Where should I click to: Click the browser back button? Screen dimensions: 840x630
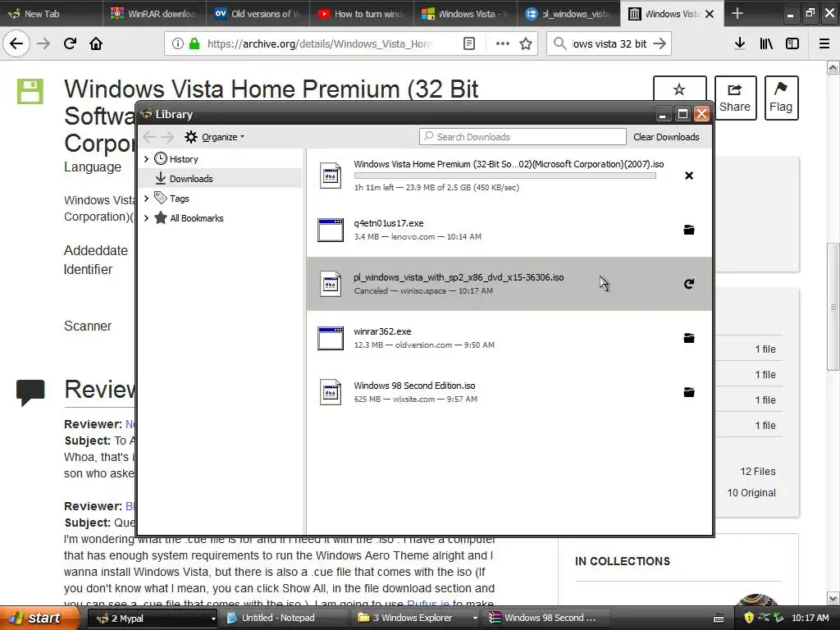(x=16, y=43)
